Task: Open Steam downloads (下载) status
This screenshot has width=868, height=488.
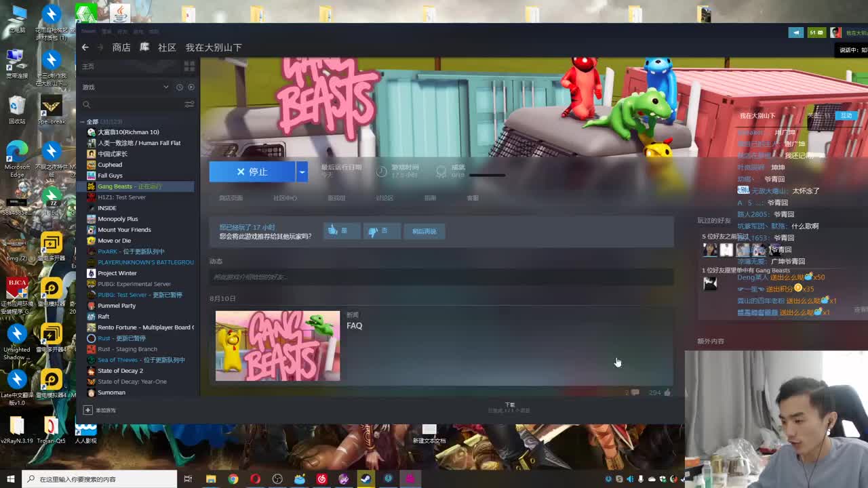Action: tap(509, 407)
